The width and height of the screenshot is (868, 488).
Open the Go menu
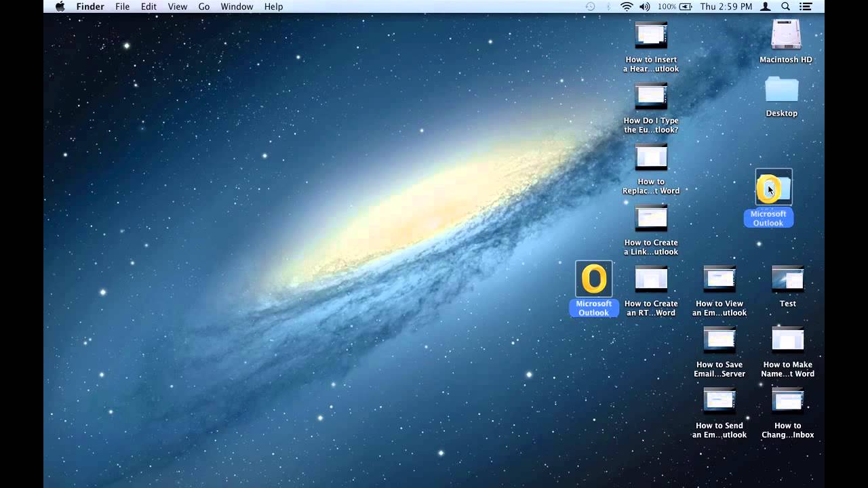click(x=203, y=7)
